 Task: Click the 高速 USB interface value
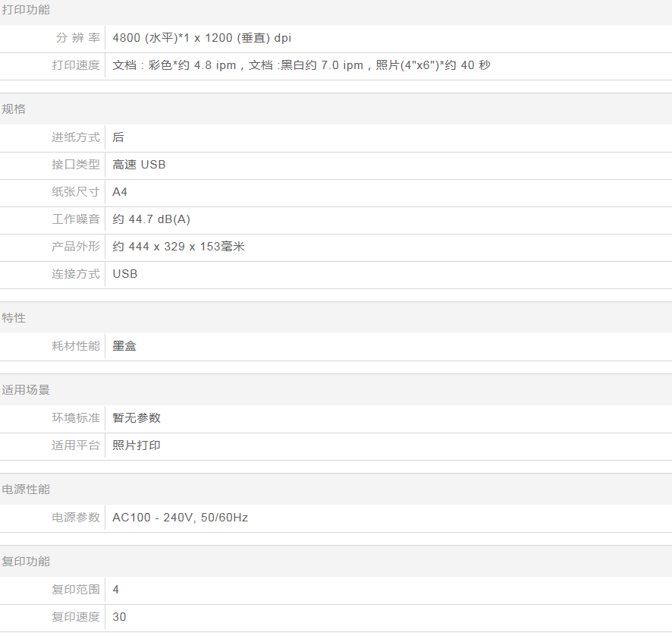[x=139, y=165]
